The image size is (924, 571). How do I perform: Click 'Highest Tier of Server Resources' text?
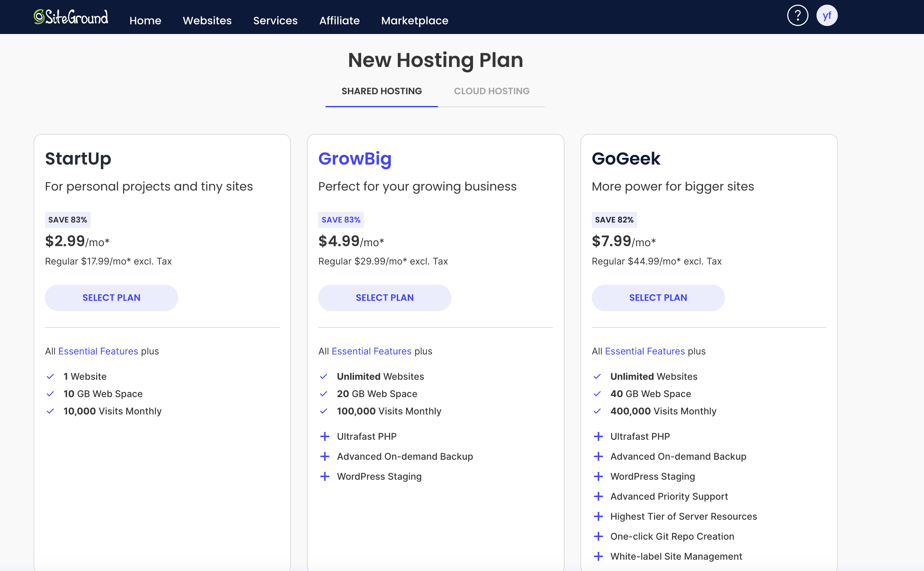click(x=684, y=516)
